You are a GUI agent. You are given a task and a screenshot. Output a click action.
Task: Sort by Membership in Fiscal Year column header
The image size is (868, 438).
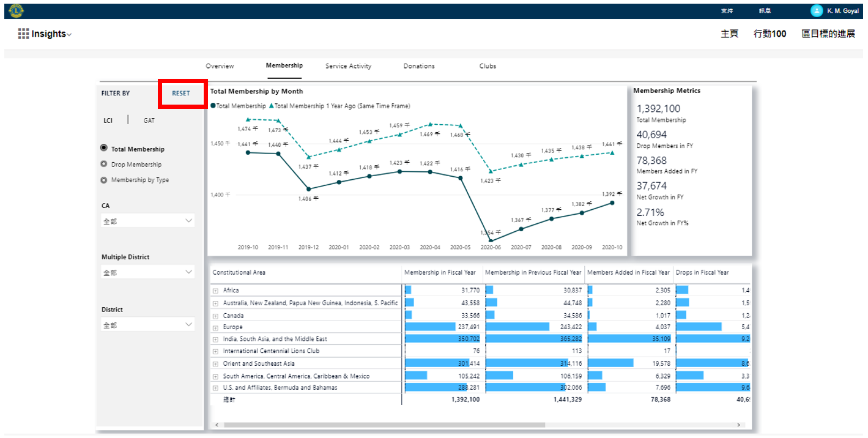point(440,272)
